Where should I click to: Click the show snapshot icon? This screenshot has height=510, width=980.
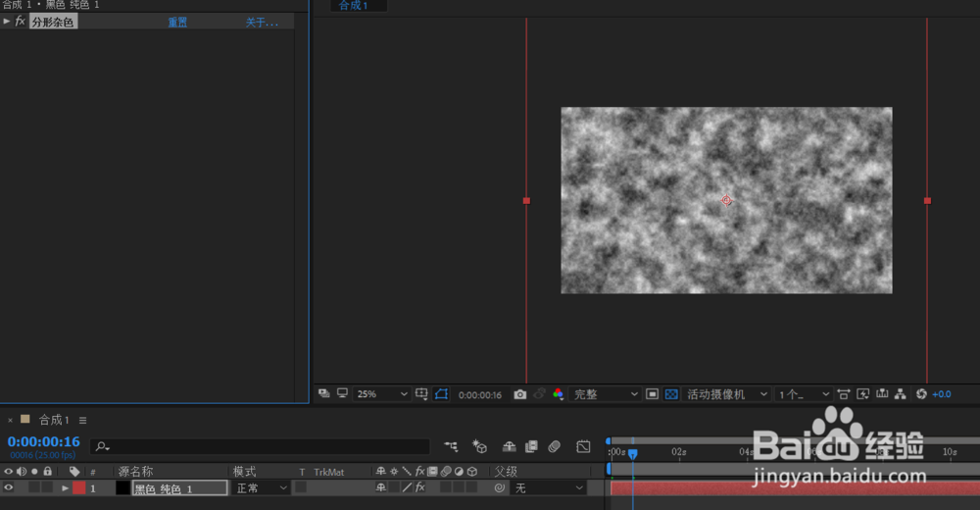(x=539, y=393)
